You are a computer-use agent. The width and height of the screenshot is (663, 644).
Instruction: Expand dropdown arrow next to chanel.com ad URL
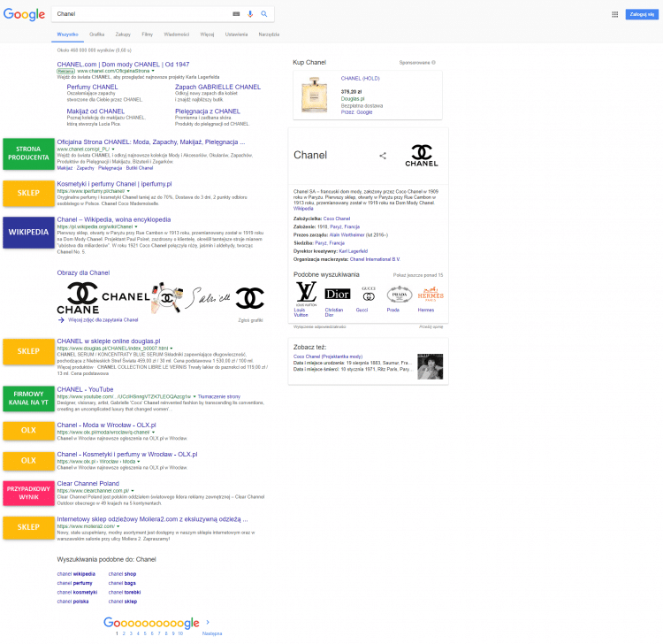(x=153, y=71)
